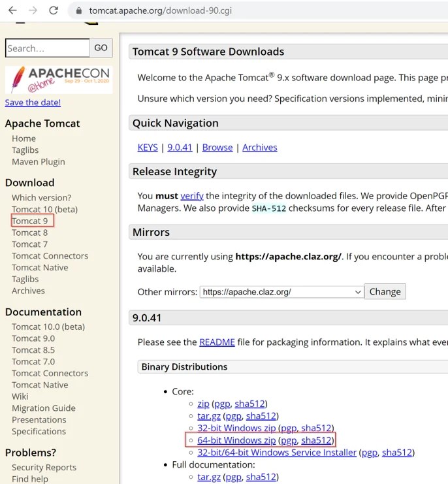Open the Which version? link
The height and width of the screenshot is (484, 448).
[41, 197]
